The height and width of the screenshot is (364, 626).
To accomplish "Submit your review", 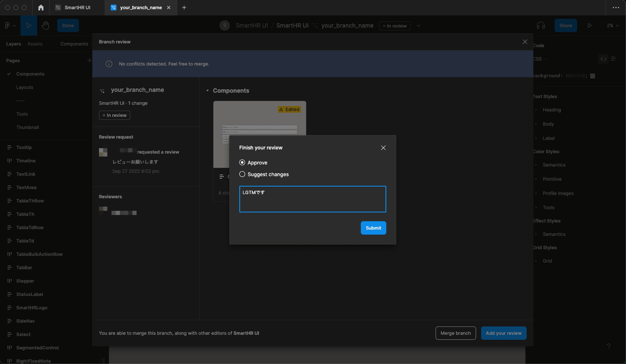I will tap(373, 228).
